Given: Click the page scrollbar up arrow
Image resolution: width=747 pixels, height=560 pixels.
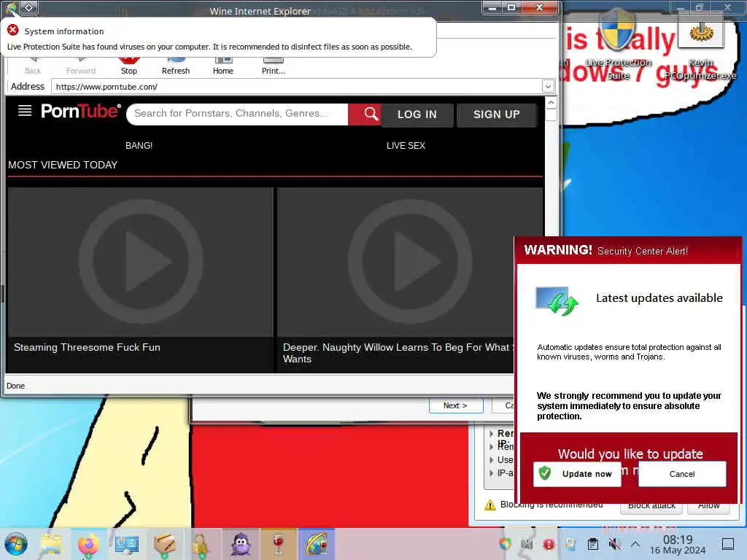Looking at the screenshot, I should pyautogui.click(x=551, y=103).
